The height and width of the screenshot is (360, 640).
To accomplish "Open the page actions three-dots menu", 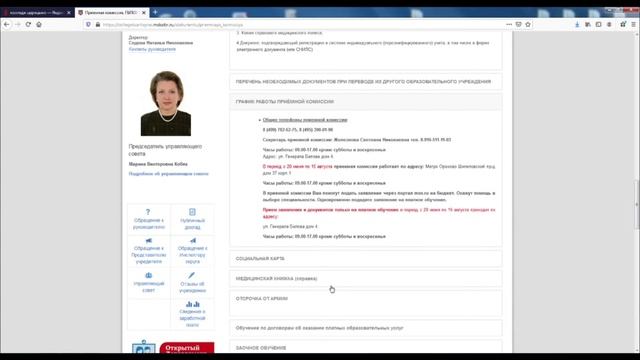I will click(x=509, y=24).
